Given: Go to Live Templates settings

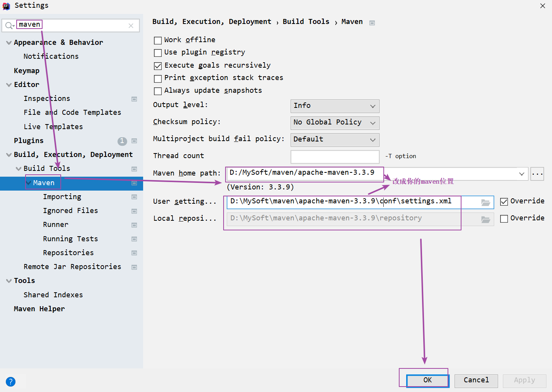Looking at the screenshot, I should pyautogui.click(x=53, y=127).
